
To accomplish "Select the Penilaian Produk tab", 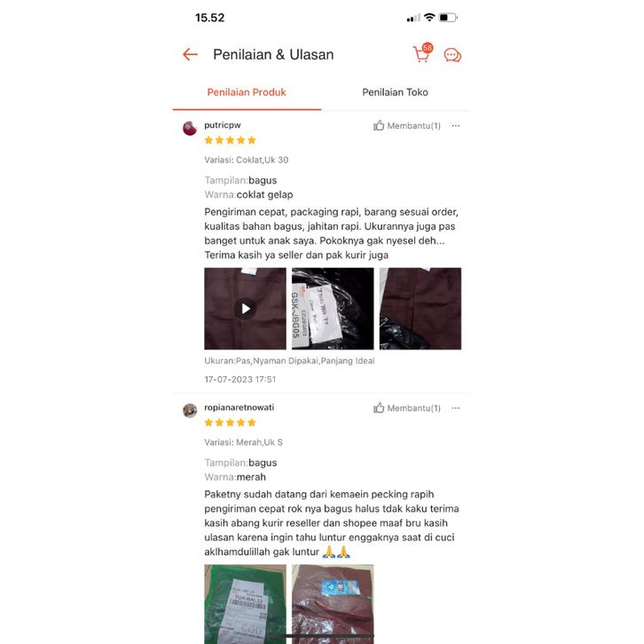I will (x=247, y=92).
